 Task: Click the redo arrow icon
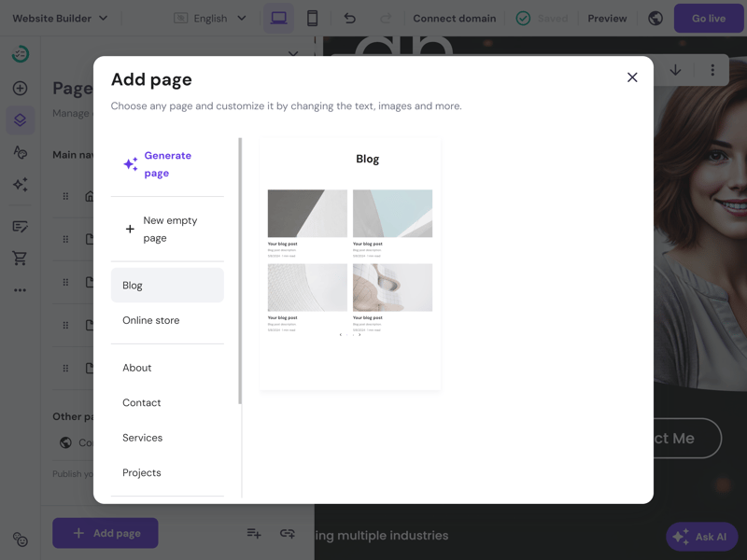(x=386, y=18)
